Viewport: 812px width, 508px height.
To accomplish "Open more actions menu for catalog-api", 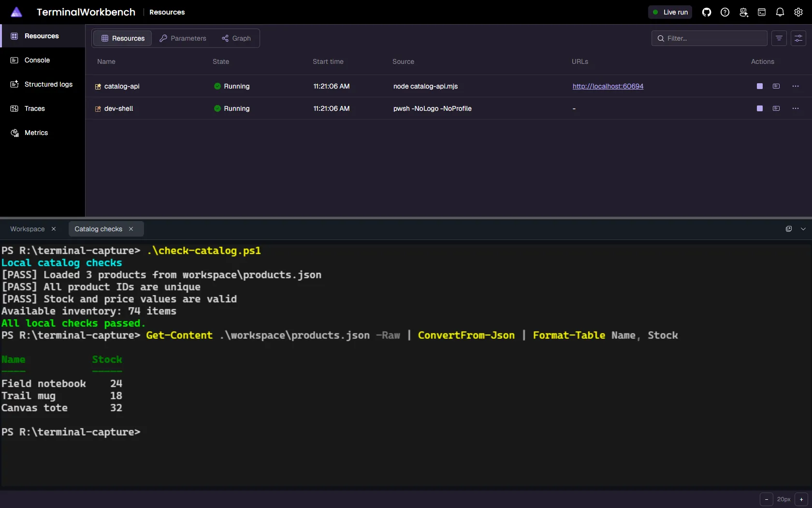I will click(796, 86).
